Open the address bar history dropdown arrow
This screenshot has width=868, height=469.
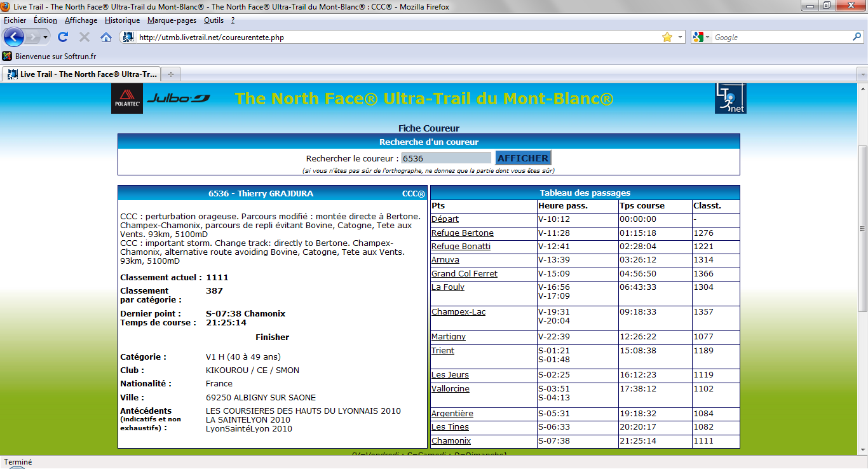pos(681,37)
